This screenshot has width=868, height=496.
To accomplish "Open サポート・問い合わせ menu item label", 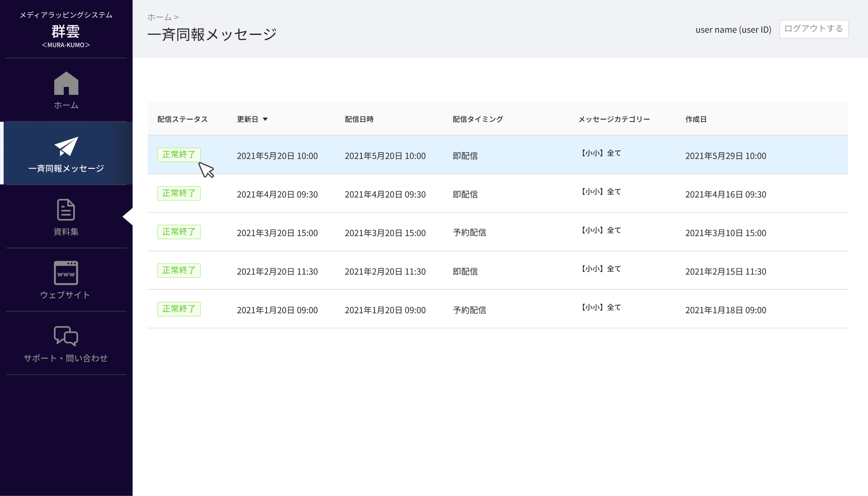I will [66, 358].
